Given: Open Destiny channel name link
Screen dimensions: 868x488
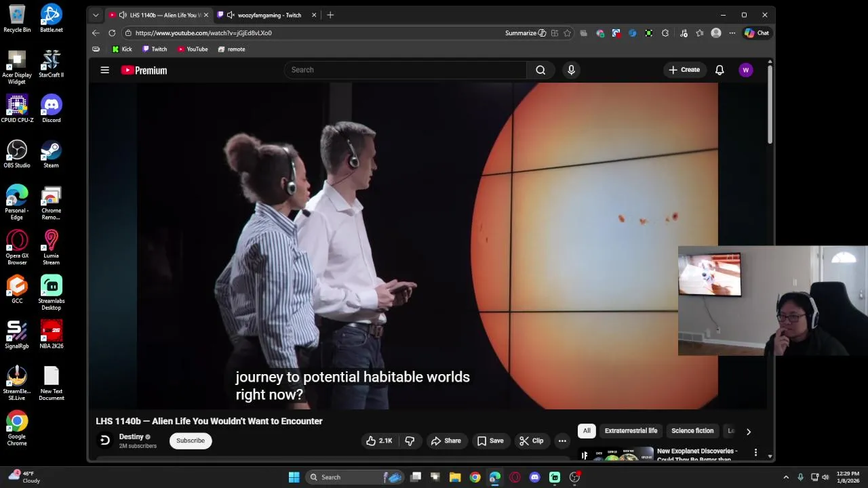Looking at the screenshot, I should (x=132, y=436).
